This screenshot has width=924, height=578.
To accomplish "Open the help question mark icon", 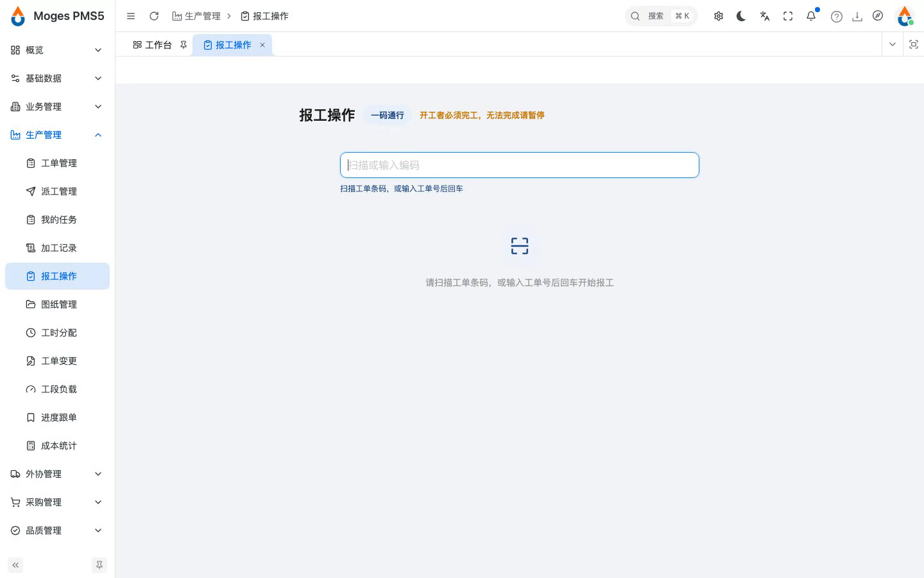I will pos(837,17).
